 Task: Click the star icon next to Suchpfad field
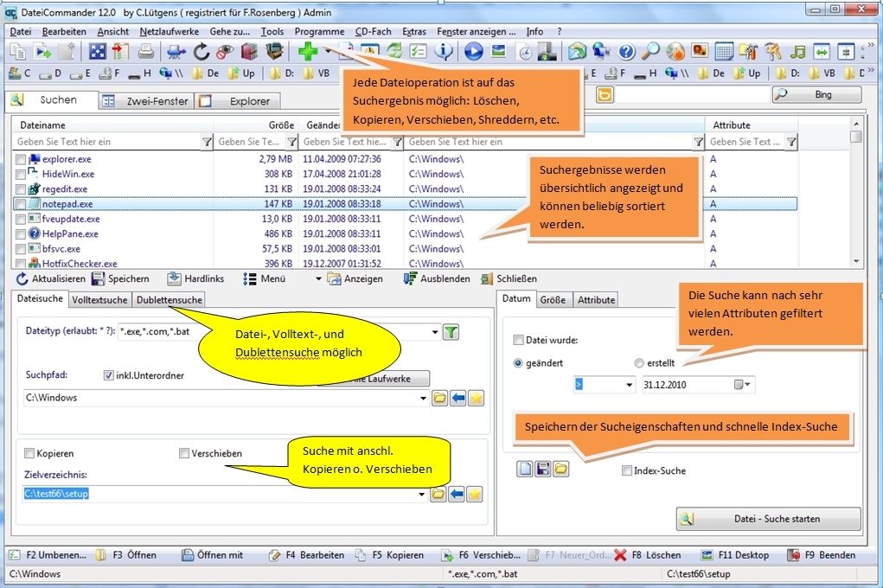coord(475,398)
